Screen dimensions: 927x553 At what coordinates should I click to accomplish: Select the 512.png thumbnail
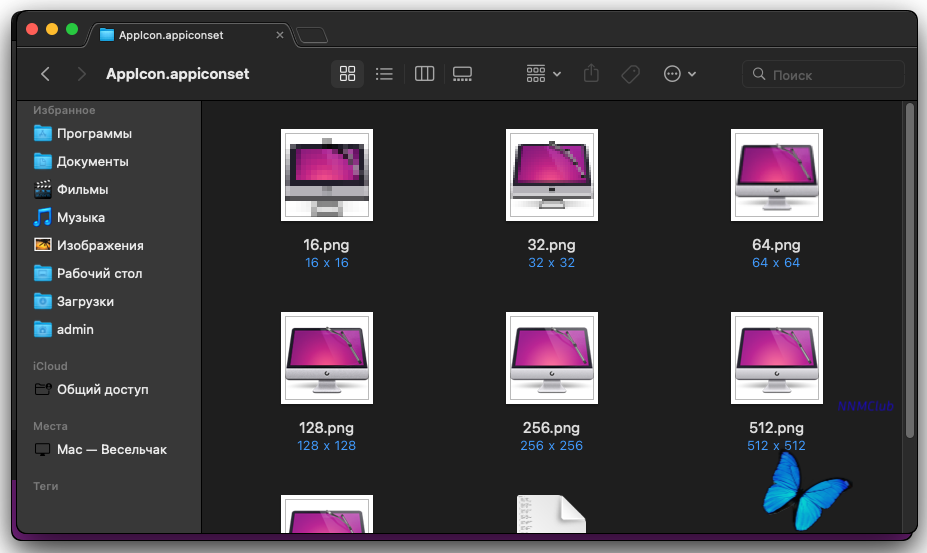point(777,358)
